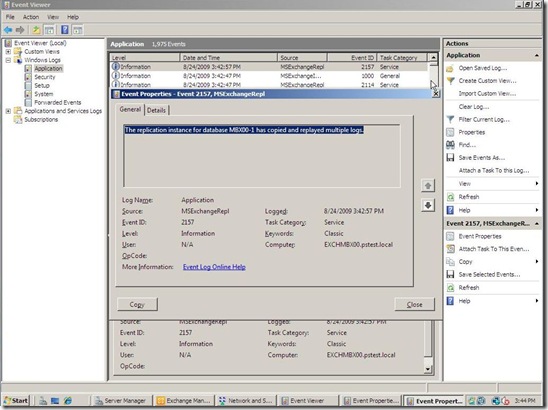The image size is (548, 410).
Task: Switch to Exchange Management taskbar button
Action: [x=184, y=401]
